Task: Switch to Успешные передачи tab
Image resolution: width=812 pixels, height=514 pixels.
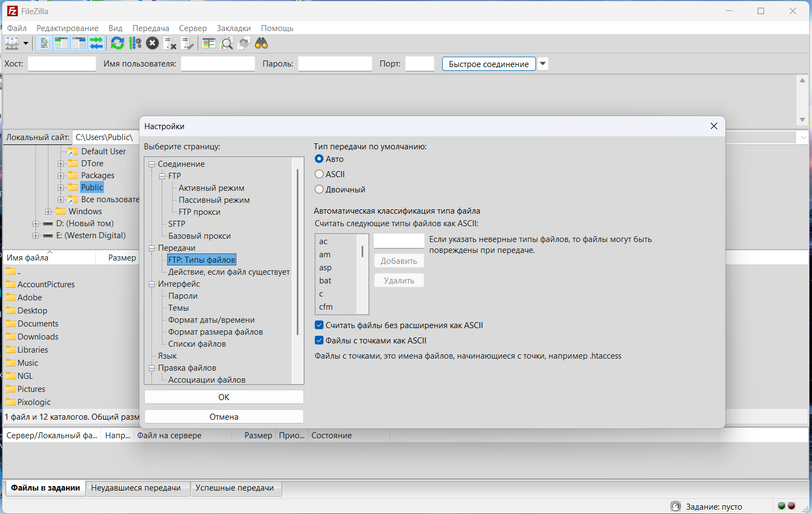Action: tap(235, 488)
